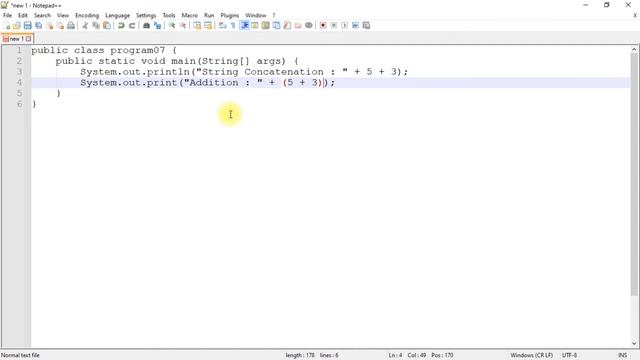
Task: Open the Settings menu
Action: pos(146,16)
